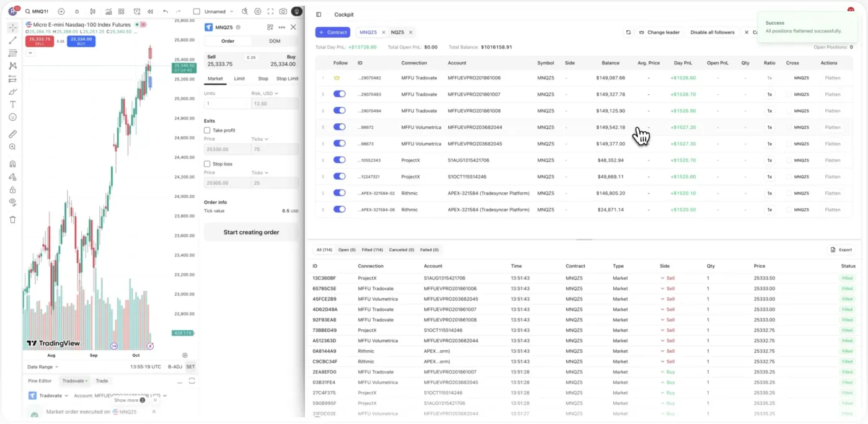The height and width of the screenshot is (424, 868).
Task: Enter fullscreen chart mode
Action: pos(270,11)
